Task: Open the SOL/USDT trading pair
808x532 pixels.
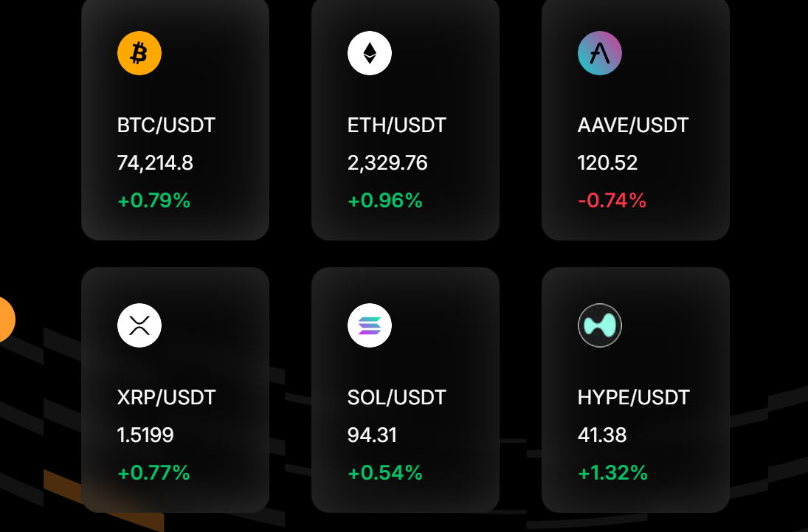Action: tap(396, 396)
